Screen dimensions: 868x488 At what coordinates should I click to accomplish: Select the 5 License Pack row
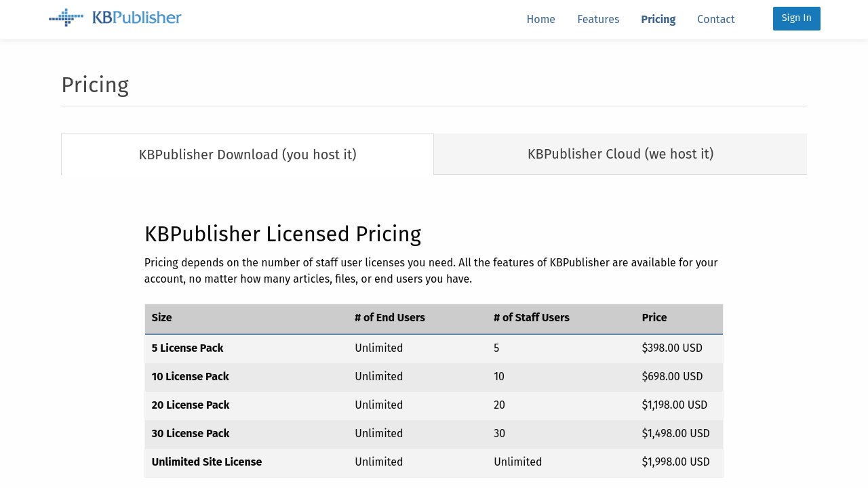[x=434, y=348]
